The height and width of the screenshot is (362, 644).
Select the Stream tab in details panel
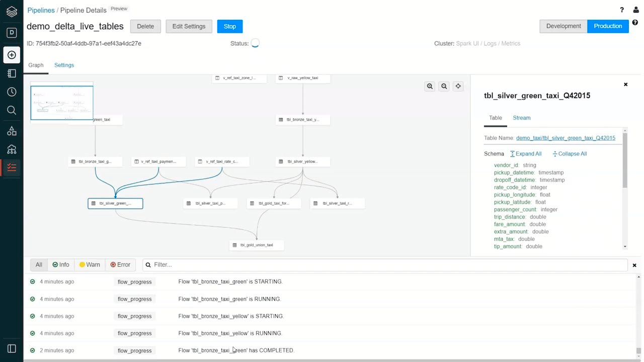coord(522,118)
